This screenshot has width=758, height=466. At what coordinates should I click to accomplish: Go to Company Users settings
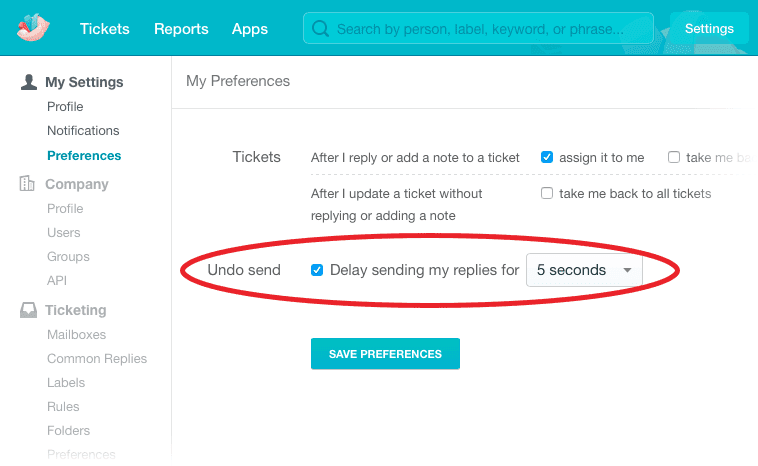(64, 233)
